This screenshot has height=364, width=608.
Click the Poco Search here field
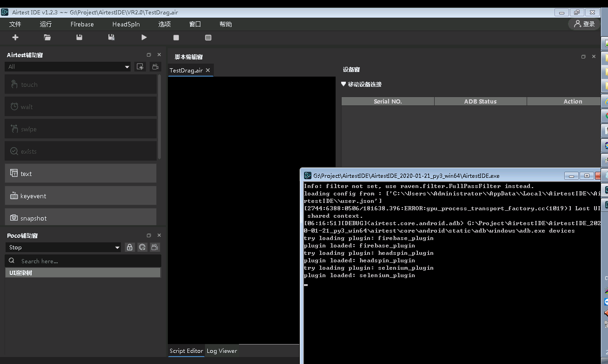pos(83,261)
